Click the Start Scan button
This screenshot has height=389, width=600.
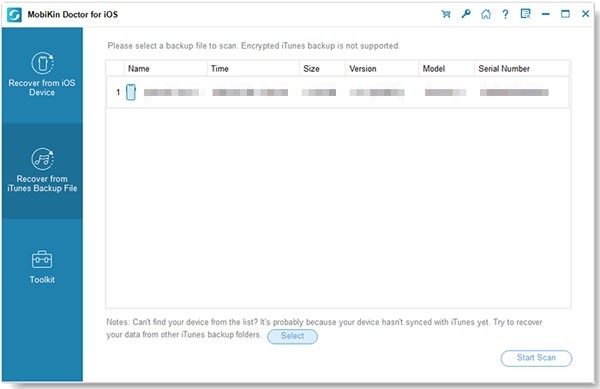(x=536, y=358)
